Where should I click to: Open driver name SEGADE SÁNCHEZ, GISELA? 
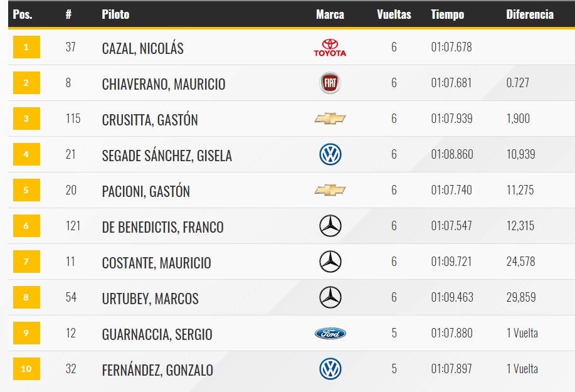(x=167, y=156)
